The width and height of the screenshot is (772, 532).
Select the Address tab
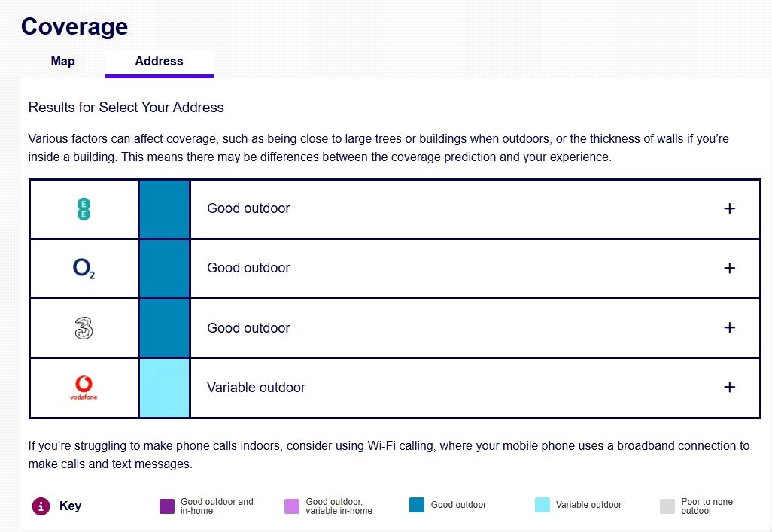[159, 62]
